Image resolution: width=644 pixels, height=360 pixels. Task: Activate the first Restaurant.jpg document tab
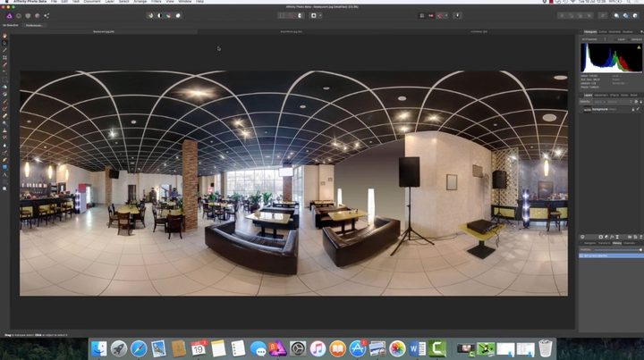pos(104,31)
